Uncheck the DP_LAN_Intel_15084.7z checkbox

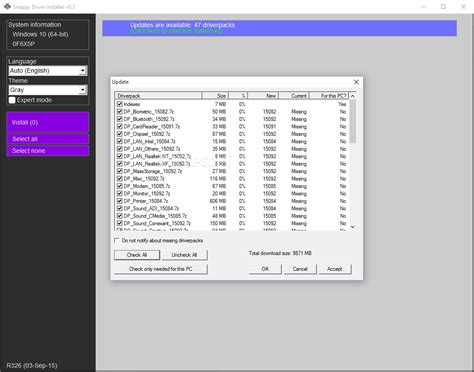[x=120, y=141]
